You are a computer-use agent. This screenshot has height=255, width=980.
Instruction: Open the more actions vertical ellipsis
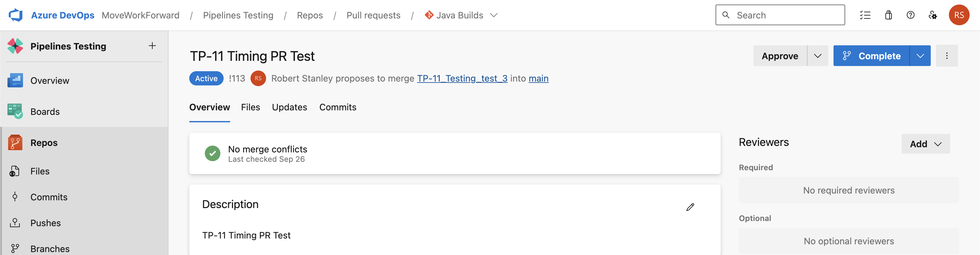coord(947,56)
